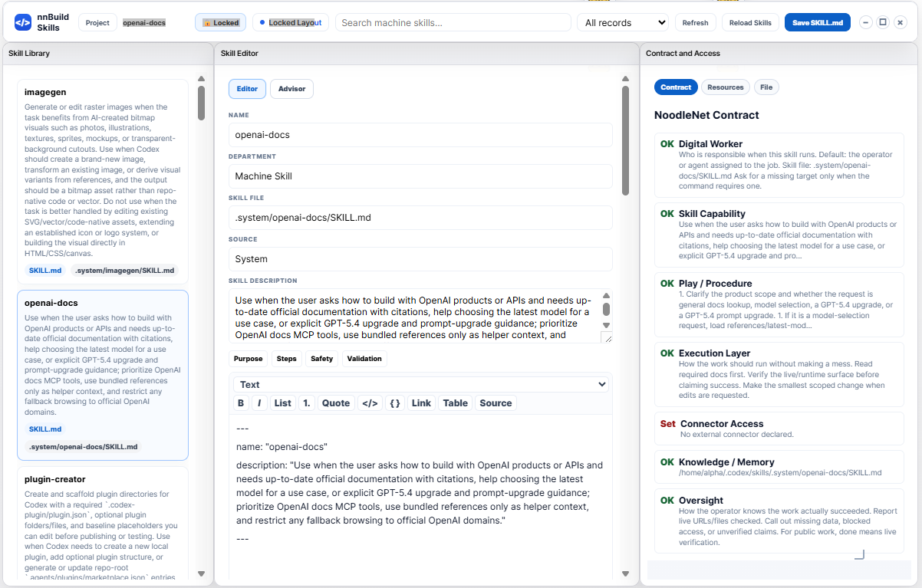922x588 pixels.
Task: Maximize window using the square icon
Action: tap(883, 22)
